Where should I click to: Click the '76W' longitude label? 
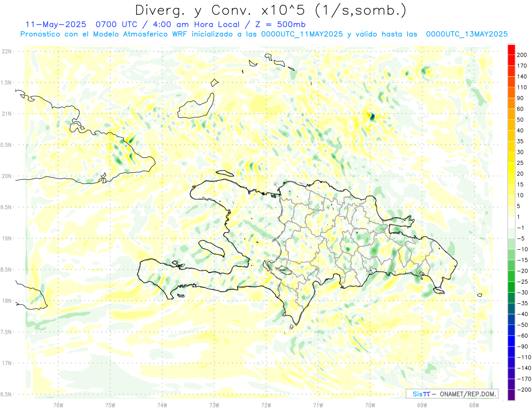point(58,405)
